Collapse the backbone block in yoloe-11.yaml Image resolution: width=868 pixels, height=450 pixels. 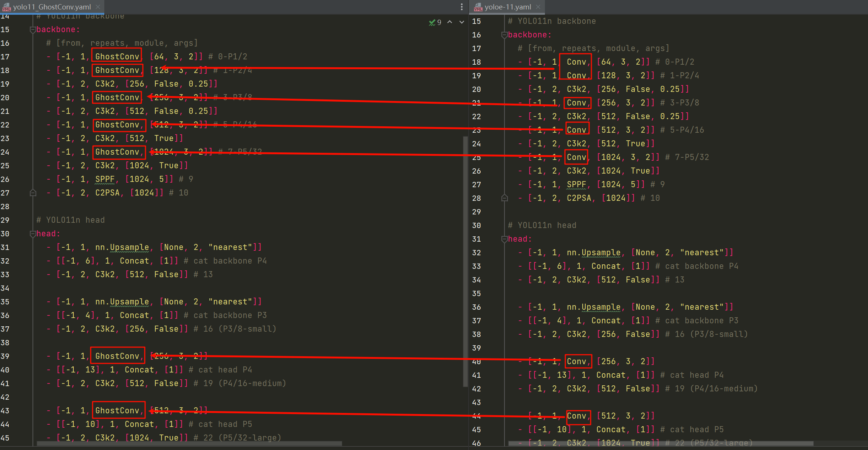[x=504, y=35]
